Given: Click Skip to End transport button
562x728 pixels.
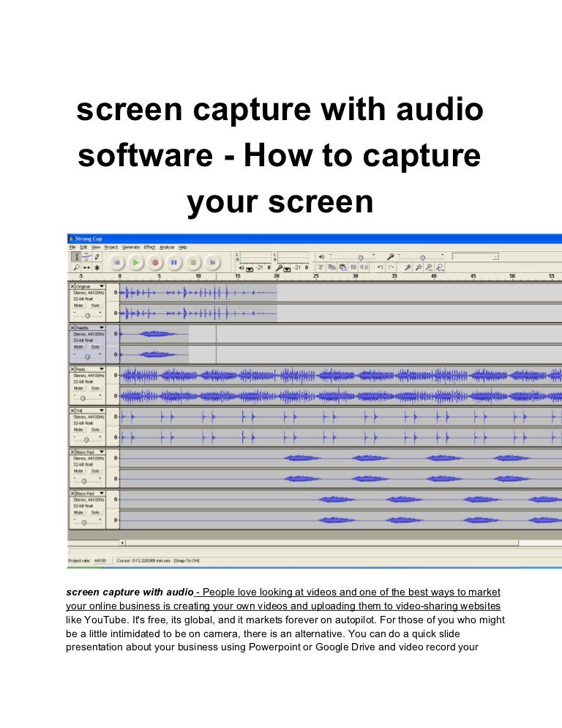Looking at the screenshot, I should point(212,262).
